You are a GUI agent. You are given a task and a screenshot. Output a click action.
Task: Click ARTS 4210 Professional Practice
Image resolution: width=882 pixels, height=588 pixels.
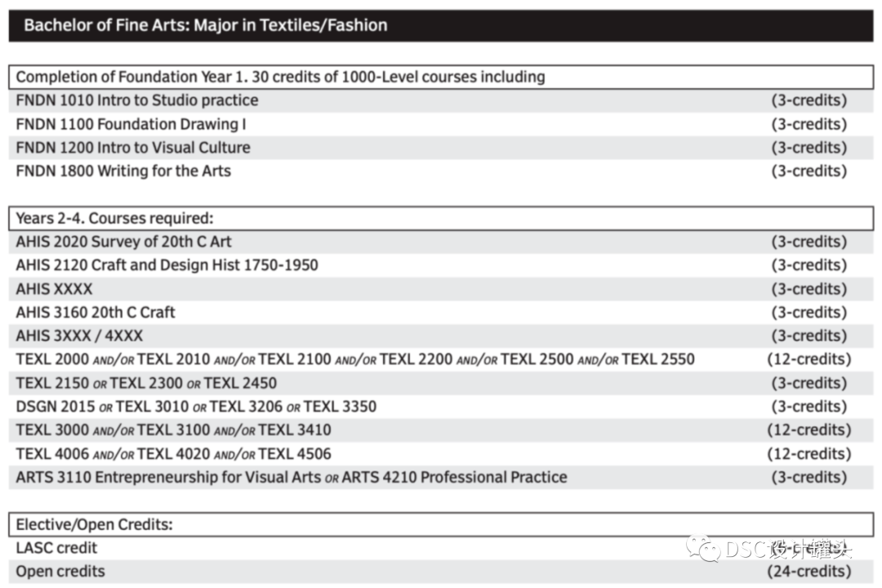(x=455, y=477)
